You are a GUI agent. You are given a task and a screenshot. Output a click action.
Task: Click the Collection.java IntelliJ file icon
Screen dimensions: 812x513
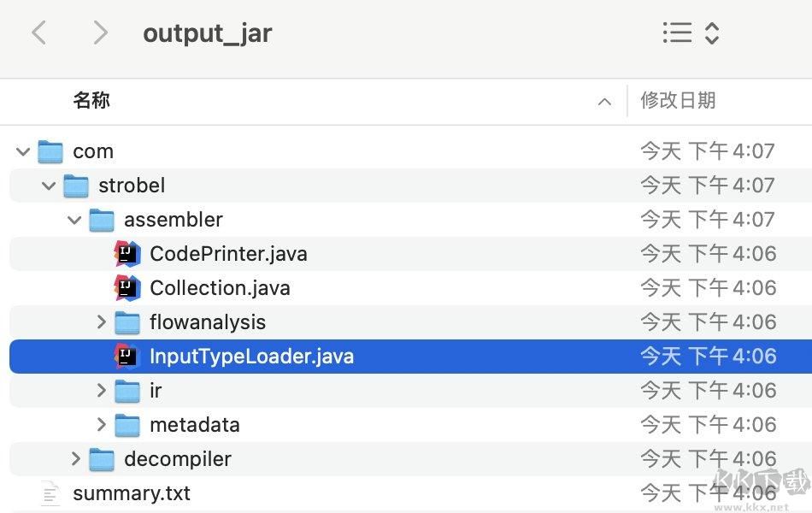tap(127, 288)
